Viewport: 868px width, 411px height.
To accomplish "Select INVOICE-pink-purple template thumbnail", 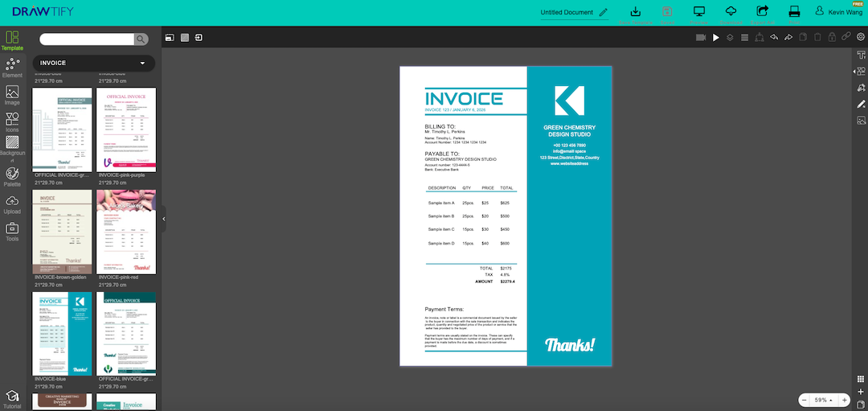I will coord(126,129).
